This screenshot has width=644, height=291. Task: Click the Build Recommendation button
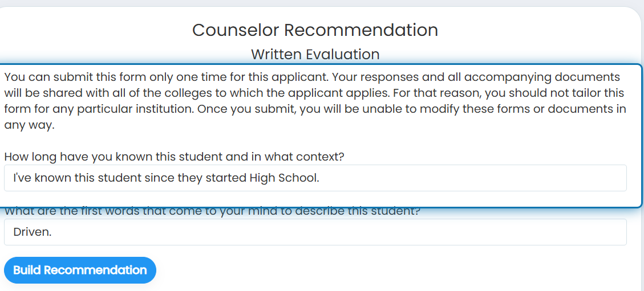(x=80, y=270)
